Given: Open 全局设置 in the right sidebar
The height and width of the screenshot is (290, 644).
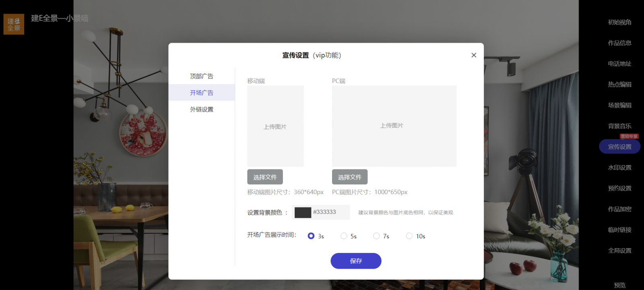Looking at the screenshot, I should (x=620, y=251).
